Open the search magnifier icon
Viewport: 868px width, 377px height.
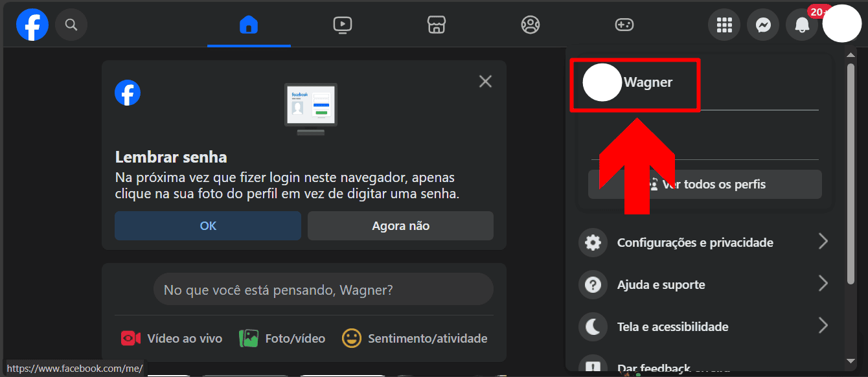71,25
